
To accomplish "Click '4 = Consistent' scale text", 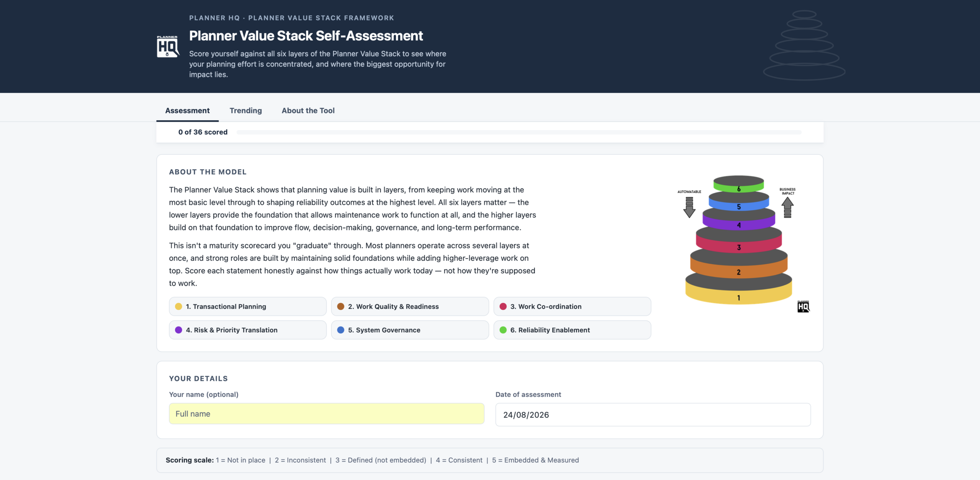I will pos(459,460).
